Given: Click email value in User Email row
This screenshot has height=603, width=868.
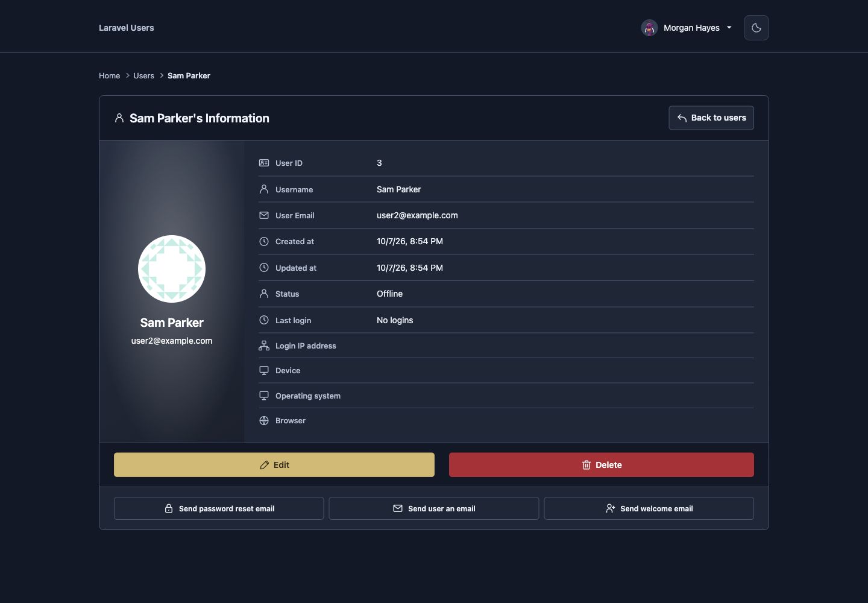Looking at the screenshot, I should tap(417, 215).
